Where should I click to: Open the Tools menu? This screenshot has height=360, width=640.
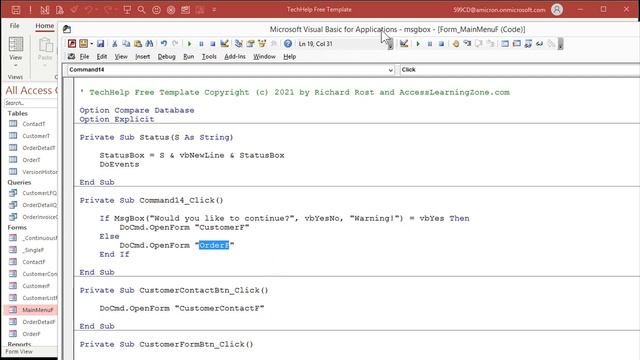click(209, 57)
